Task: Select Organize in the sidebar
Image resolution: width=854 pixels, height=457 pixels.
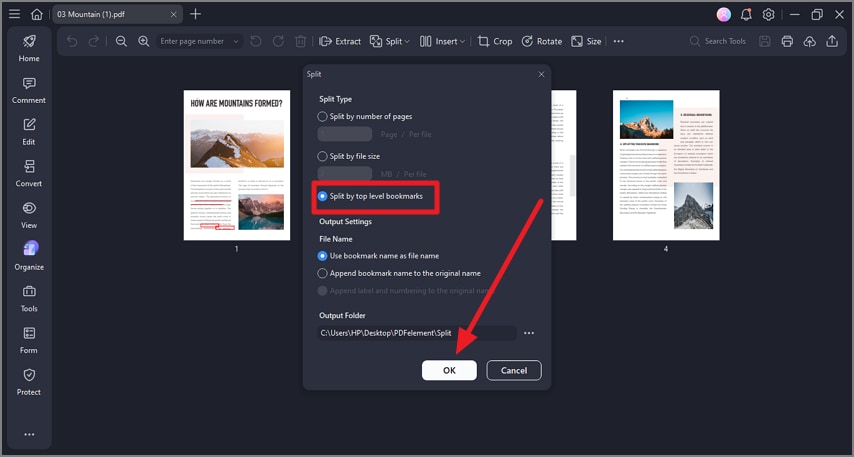Action: pos(29,257)
